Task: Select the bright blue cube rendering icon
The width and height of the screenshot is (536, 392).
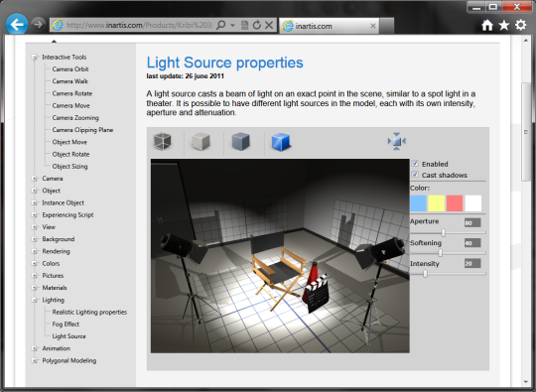Action: [281, 142]
